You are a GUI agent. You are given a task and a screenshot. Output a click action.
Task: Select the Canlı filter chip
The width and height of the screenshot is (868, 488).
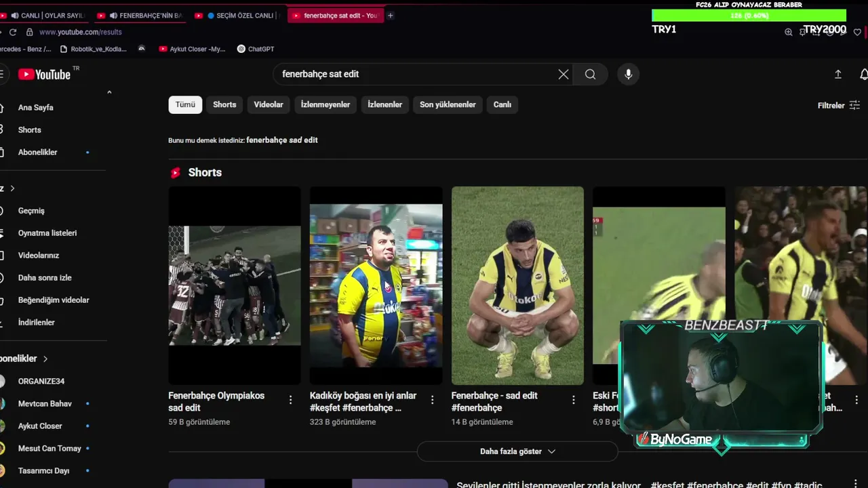[x=502, y=104]
